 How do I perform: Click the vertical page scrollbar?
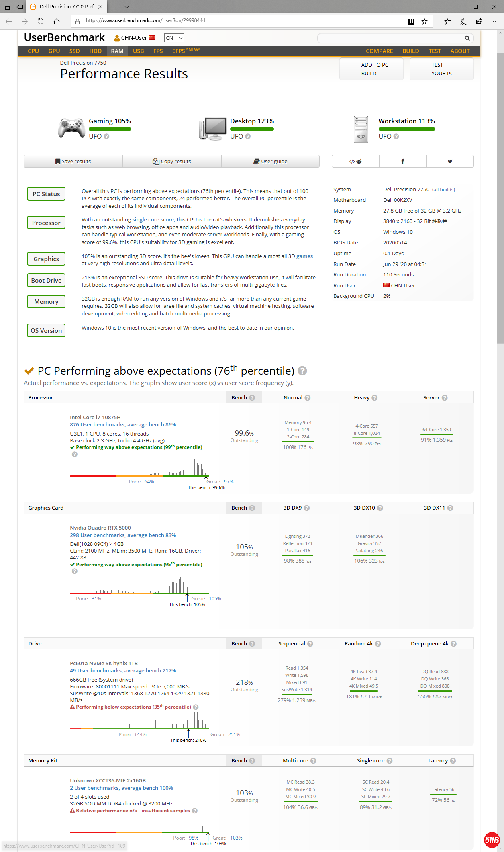(x=500, y=198)
